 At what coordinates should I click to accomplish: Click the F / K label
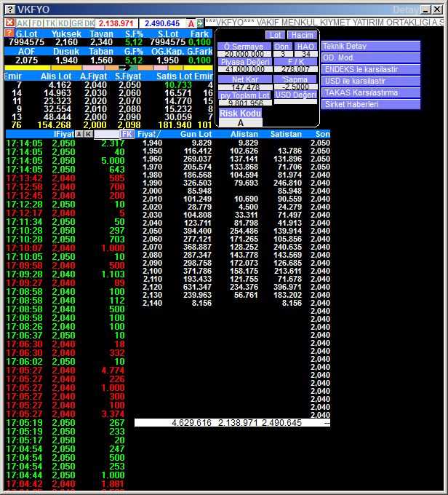click(x=295, y=62)
